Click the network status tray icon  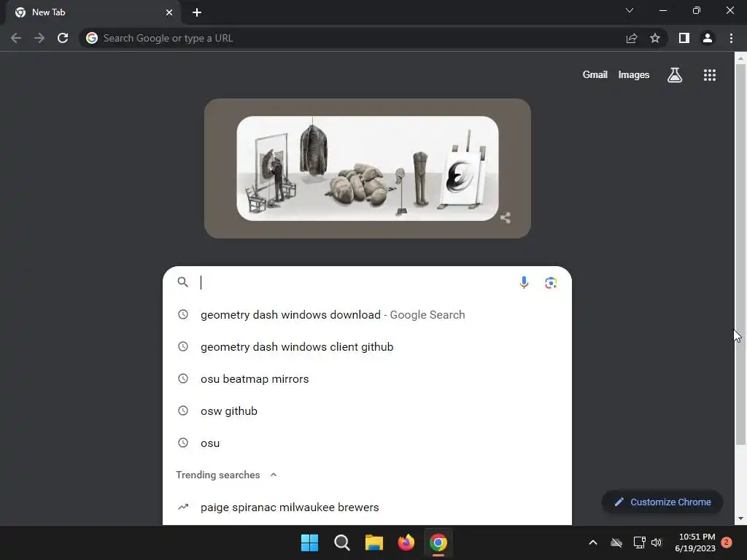tap(639, 542)
